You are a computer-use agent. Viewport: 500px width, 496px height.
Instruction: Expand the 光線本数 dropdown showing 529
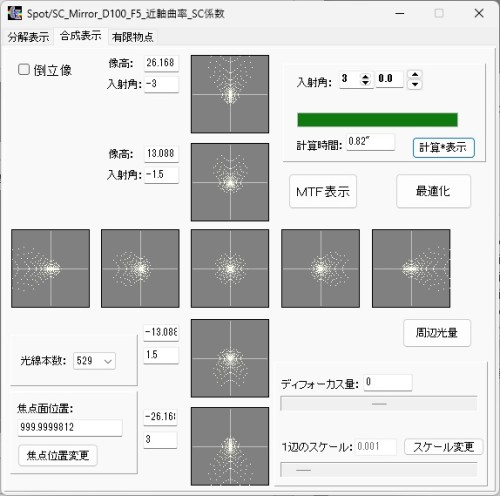pos(94,361)
